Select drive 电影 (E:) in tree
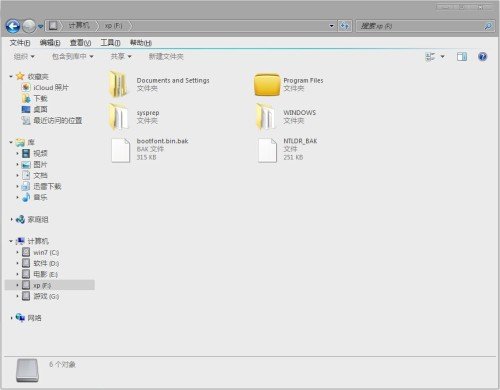The image size is (500, 390). pos(45,274)
